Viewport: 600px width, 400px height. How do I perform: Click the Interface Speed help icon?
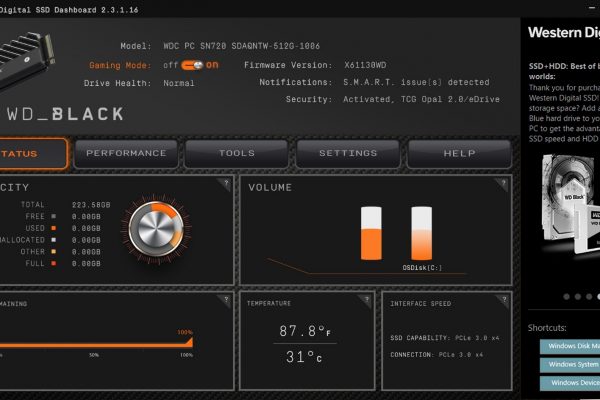click(504, 300)
